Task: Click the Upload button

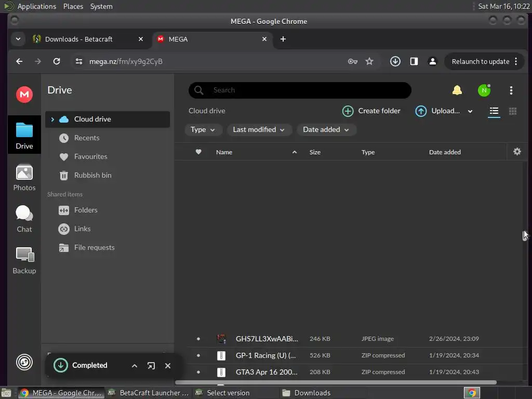Action: click(437, 111)
